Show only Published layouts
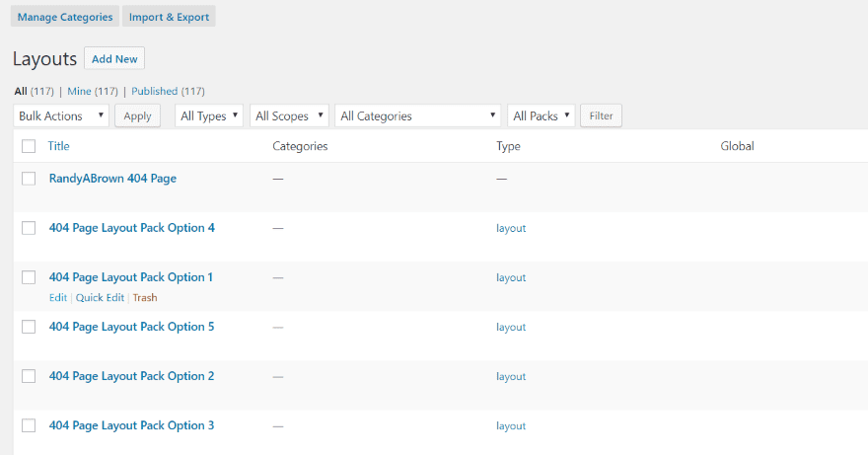Viewport: 868px width, 455px height. [154, 91]
